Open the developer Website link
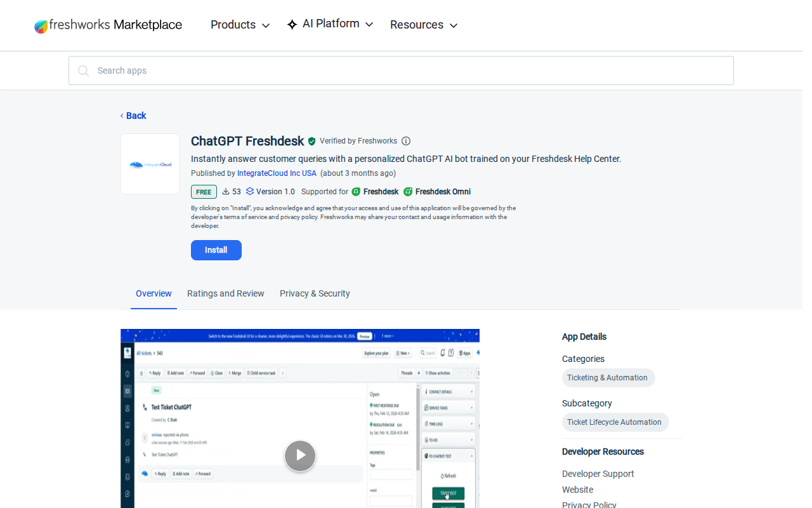The image size is (812, 508). tap(578, 490)
